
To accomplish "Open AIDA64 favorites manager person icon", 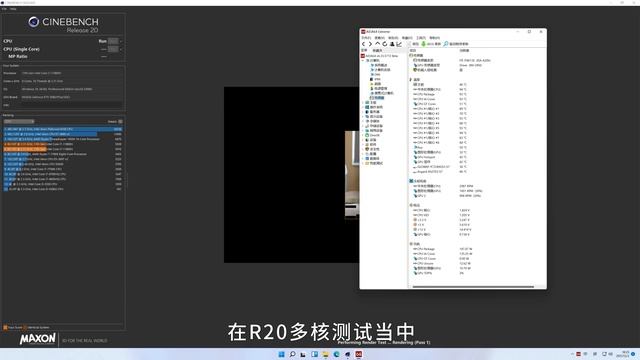I will 392,44.
